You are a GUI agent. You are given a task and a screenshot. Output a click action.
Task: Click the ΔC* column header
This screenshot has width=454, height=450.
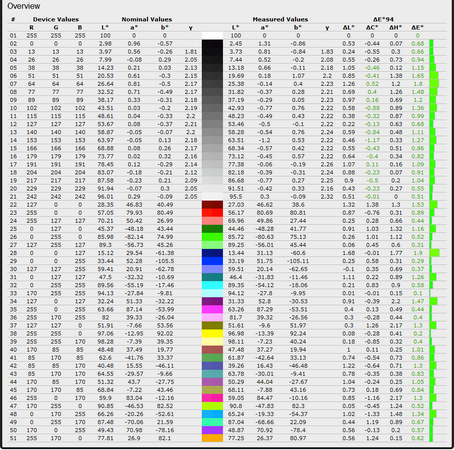[372, 27]
